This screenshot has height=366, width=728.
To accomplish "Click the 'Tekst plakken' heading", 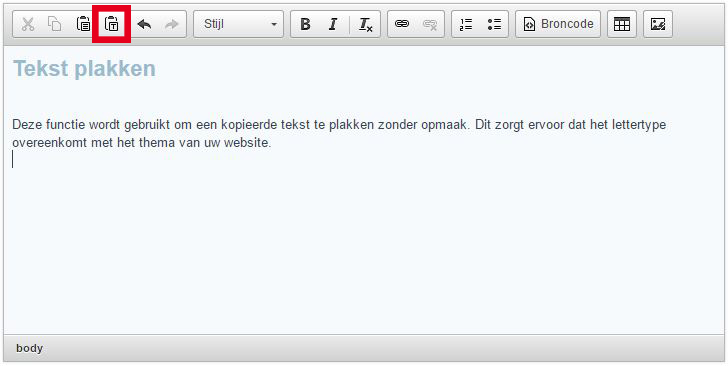I will tap(84, 69).
